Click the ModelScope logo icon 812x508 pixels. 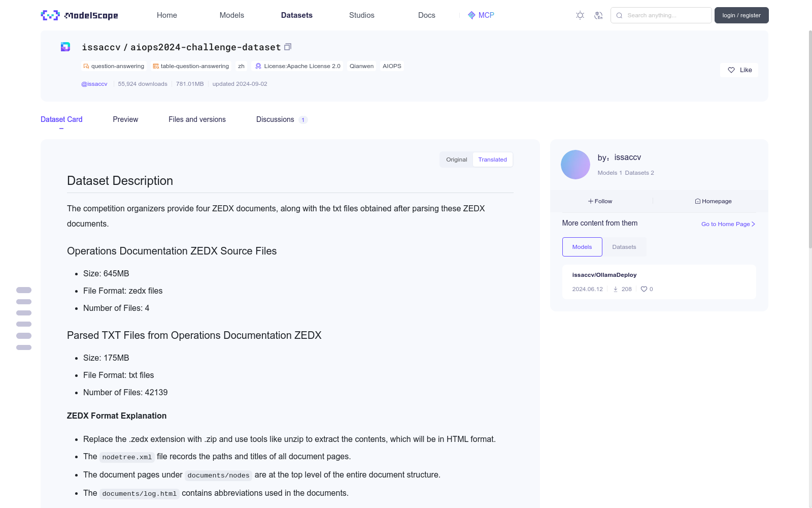50,15
